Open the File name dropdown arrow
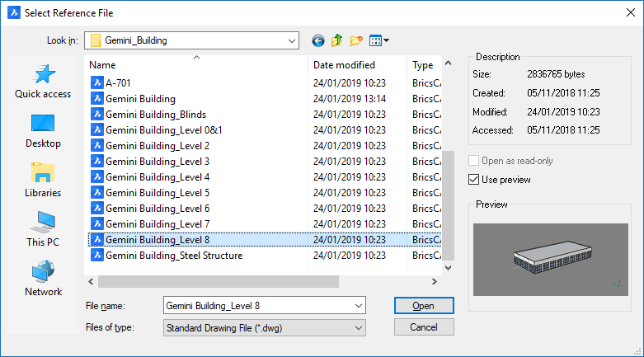 pyautogui.click(x=358, y=306)
